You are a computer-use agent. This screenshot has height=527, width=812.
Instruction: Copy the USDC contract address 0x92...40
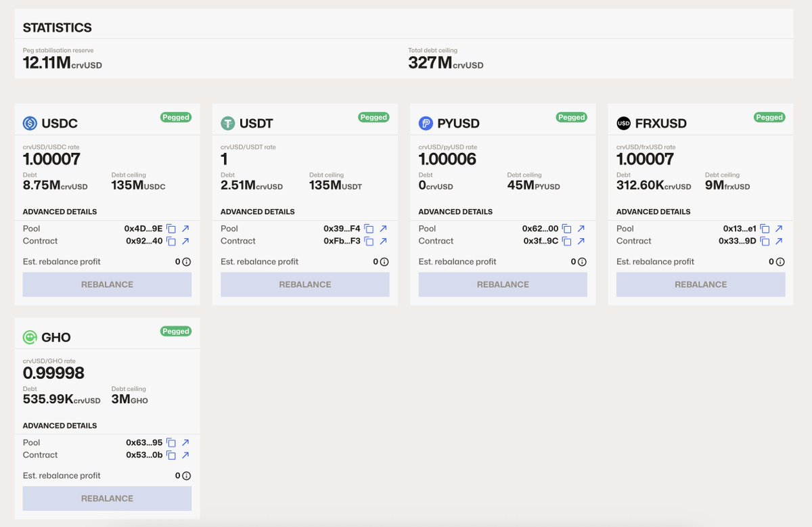coord(171,241)
